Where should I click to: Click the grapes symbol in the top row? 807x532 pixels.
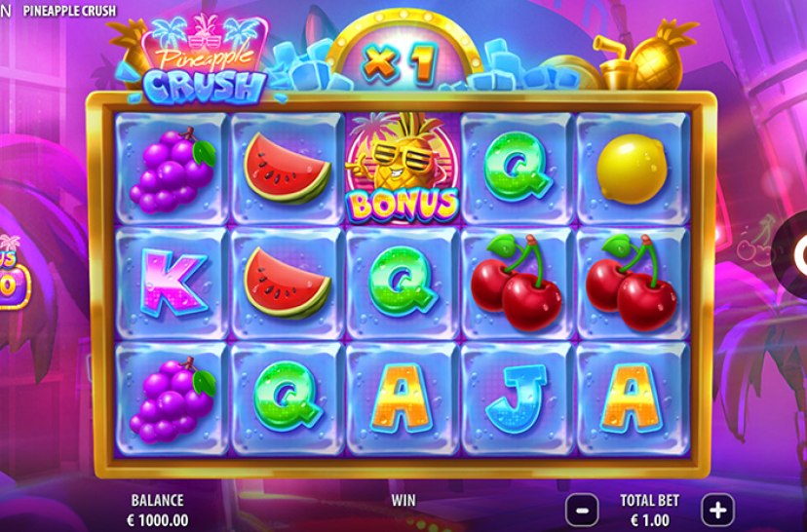pyautogui.click(x=173, y=171)
